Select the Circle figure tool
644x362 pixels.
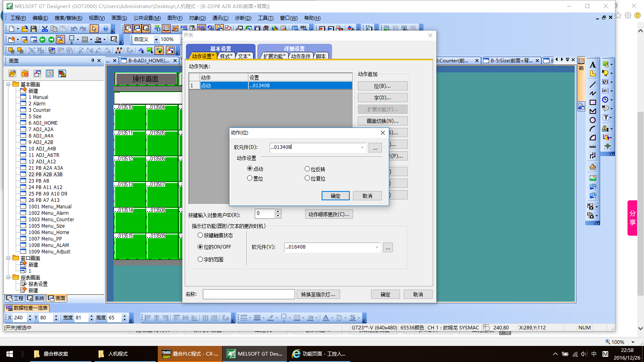tap(592, 120)
